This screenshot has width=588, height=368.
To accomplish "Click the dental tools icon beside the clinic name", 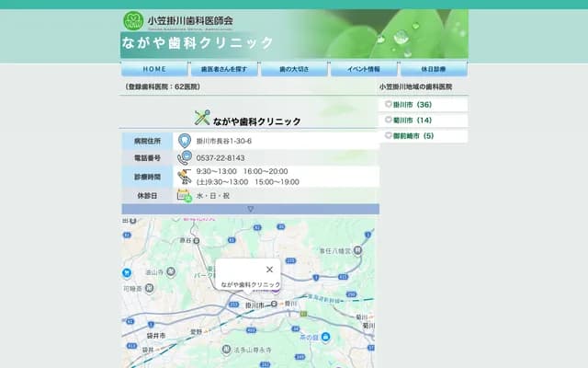I will [202, 118].
